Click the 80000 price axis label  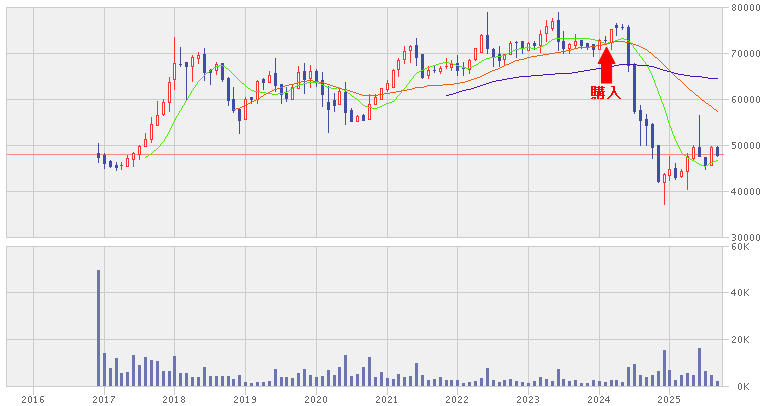(x=742, y=8)
